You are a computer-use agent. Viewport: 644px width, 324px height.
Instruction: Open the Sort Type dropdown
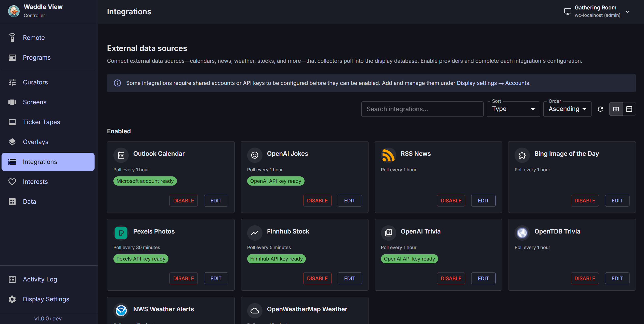[x=513, y=109]
